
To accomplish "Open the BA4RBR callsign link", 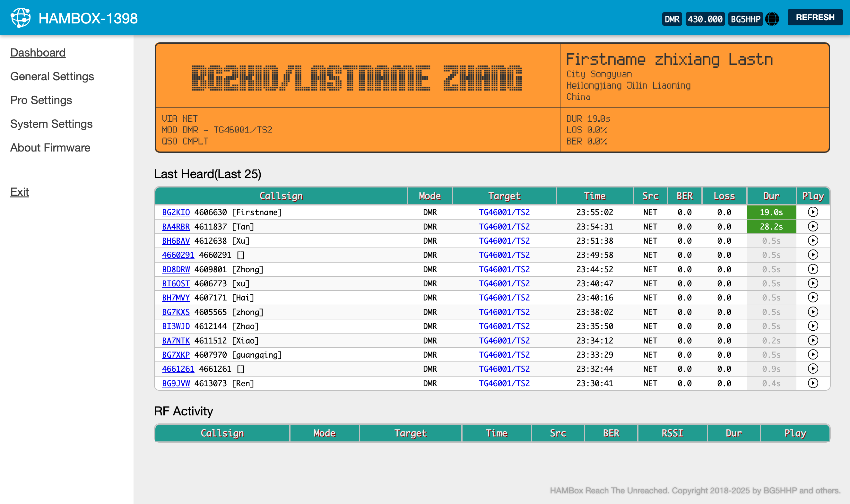I will tap(176, 227).
